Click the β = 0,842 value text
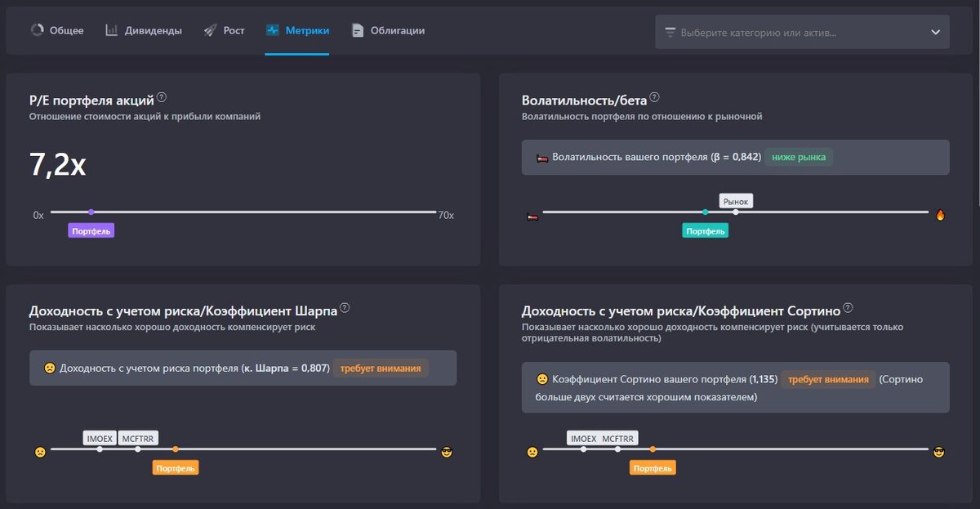 [x=735, y=157]
